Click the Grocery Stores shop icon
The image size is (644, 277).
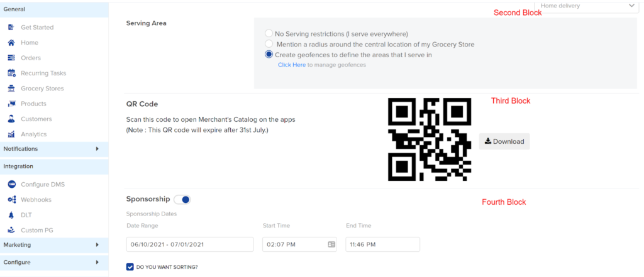coord(11,88)
